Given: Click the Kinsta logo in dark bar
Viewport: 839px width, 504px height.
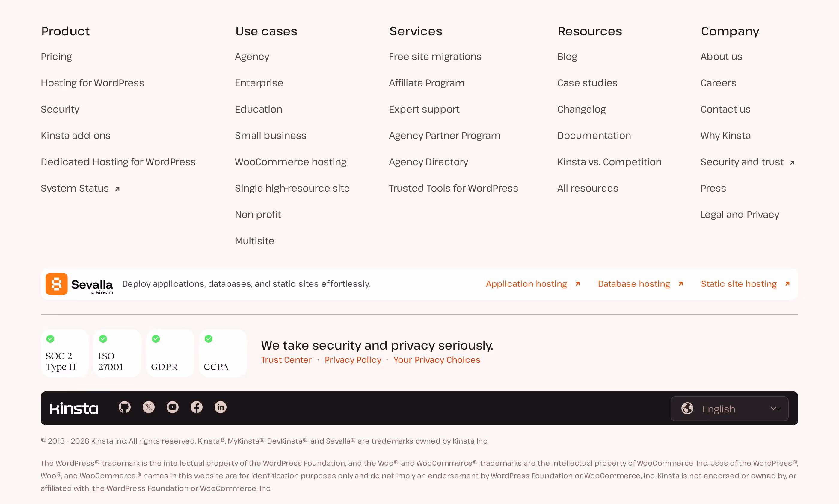Looking at the screenshot, I should click(74, 408).
